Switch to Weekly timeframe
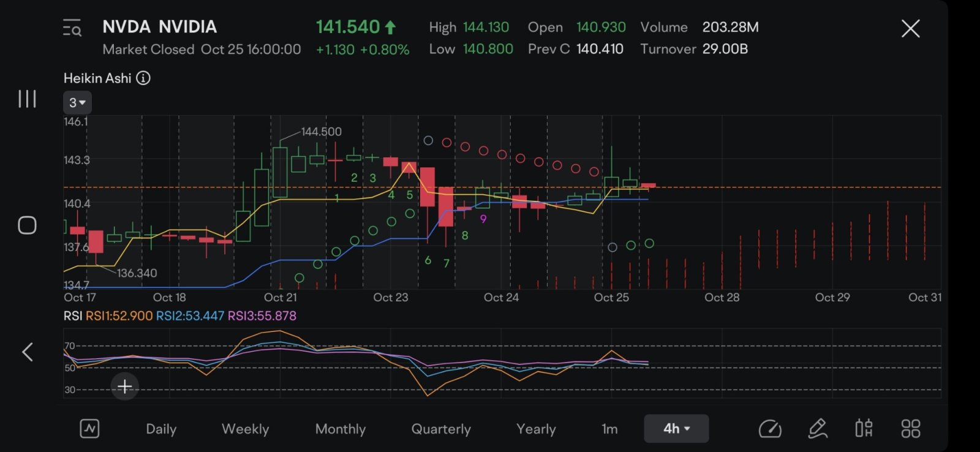The height and width of the screenshot is (452, 980). tap(245, 429)
